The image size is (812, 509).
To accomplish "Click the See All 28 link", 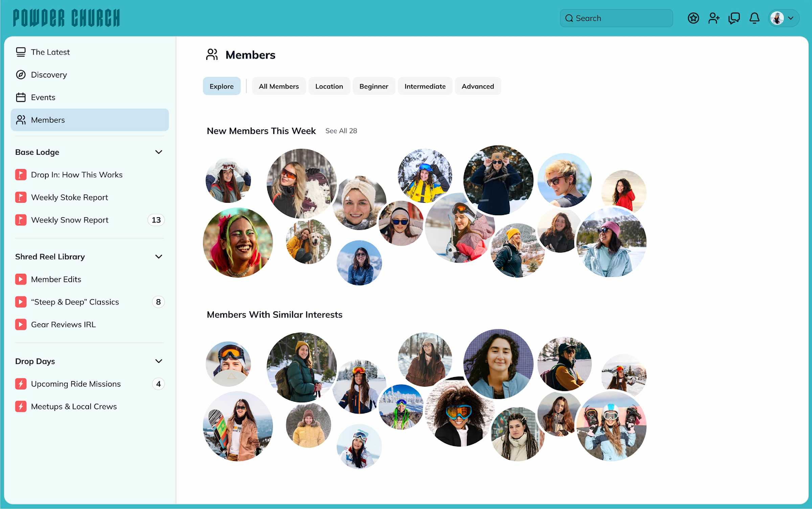I will [x=341, y=131].
